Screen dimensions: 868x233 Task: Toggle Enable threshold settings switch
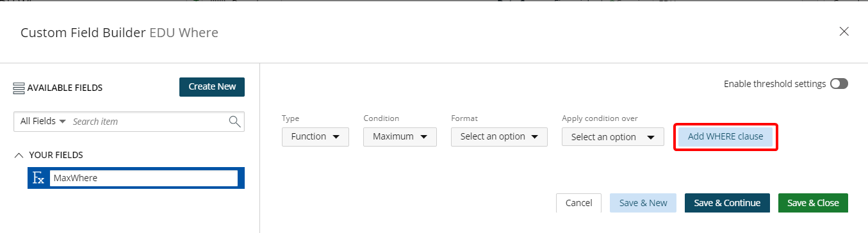click(839, 84)
